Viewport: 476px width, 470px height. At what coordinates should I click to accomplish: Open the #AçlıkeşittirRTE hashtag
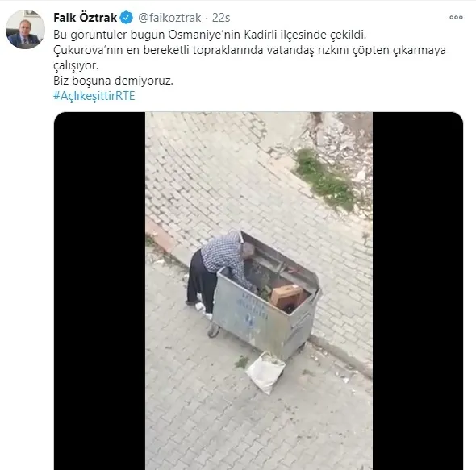94,96
